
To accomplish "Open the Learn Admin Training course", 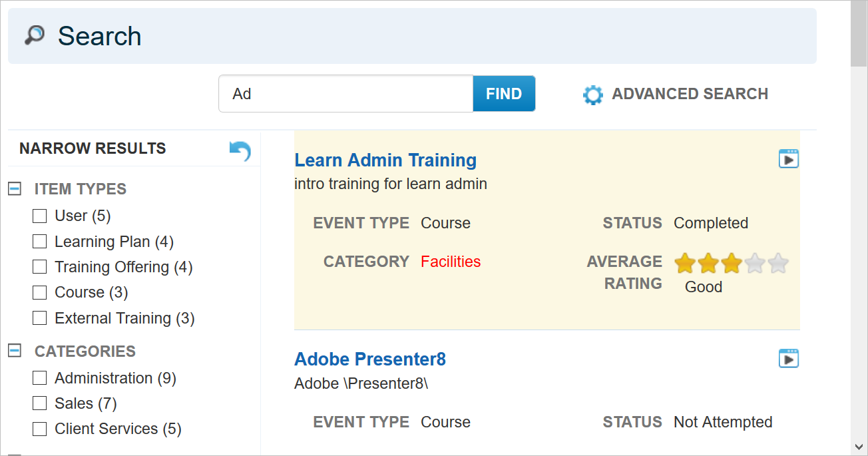I will 385,160.
